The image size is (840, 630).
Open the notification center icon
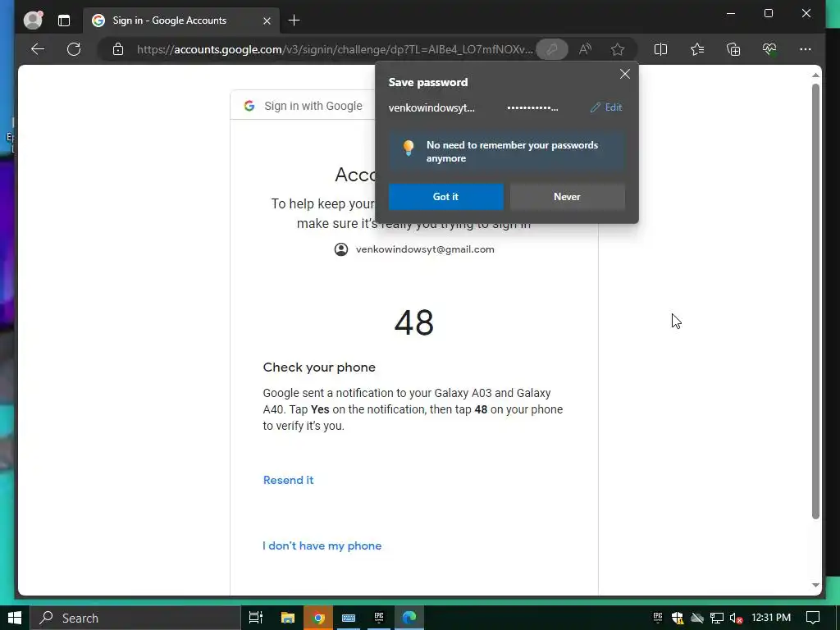tap(813, 618)
